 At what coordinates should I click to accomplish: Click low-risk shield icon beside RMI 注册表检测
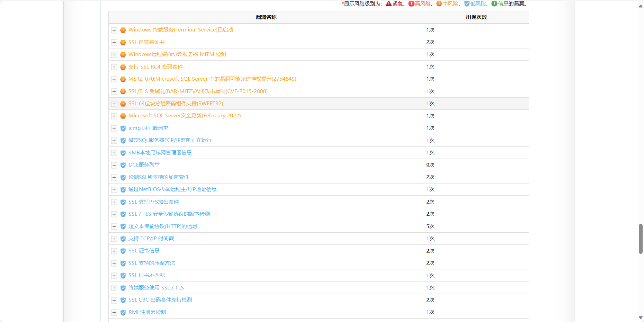(x=123, y=313)
